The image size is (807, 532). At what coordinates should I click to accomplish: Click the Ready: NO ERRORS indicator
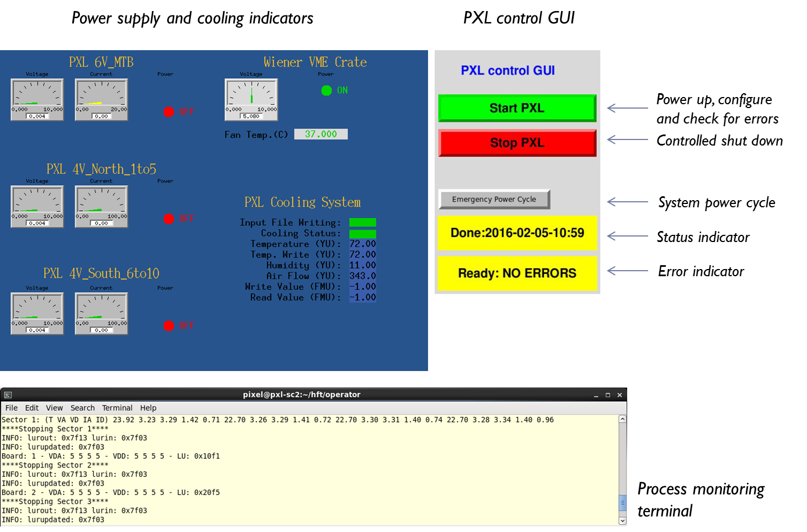(x=517, y=273)
